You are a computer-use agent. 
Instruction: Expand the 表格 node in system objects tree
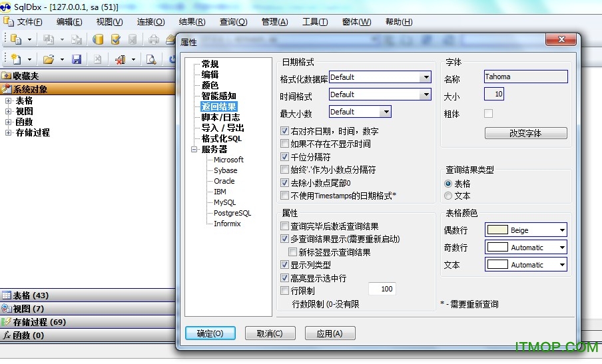8,100
